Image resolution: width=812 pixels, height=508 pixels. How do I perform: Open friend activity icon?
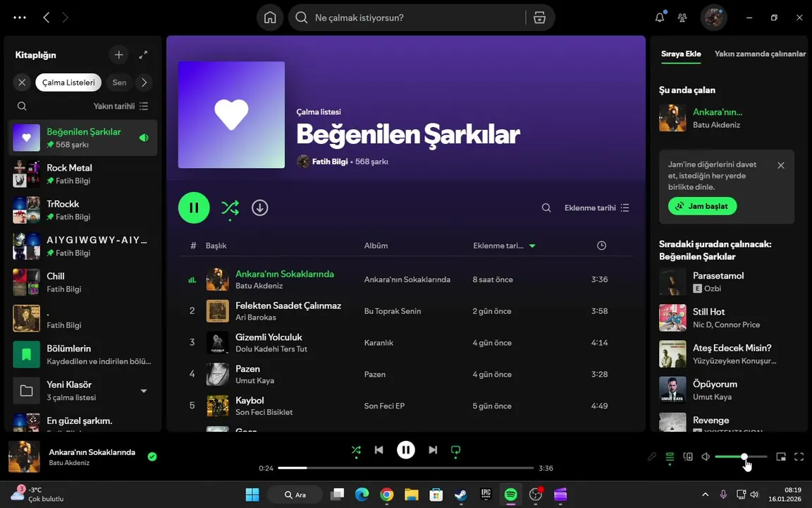pyautogui.click(x=682, y=18)
